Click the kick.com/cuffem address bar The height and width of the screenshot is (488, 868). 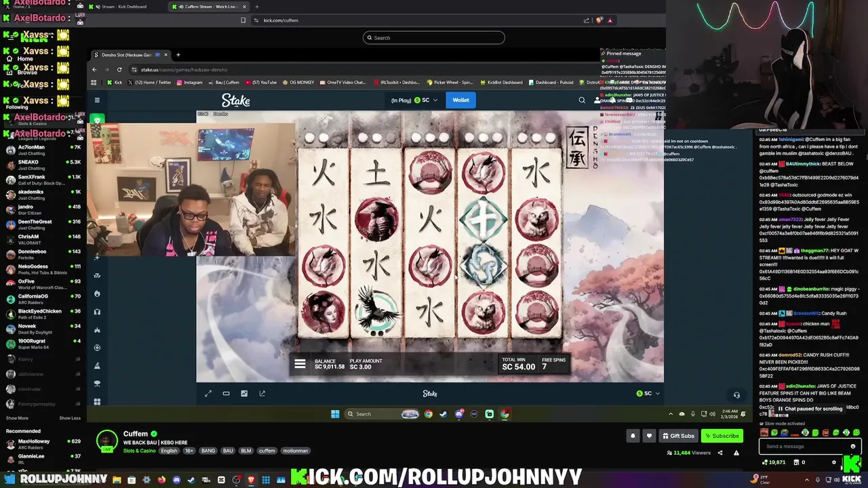pos(414,20)
